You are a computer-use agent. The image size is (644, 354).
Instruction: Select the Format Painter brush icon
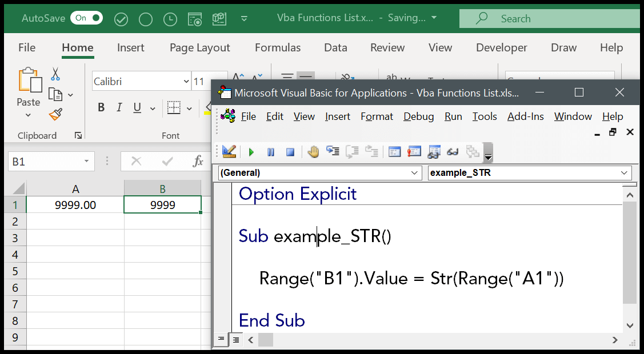click(55, 115)
